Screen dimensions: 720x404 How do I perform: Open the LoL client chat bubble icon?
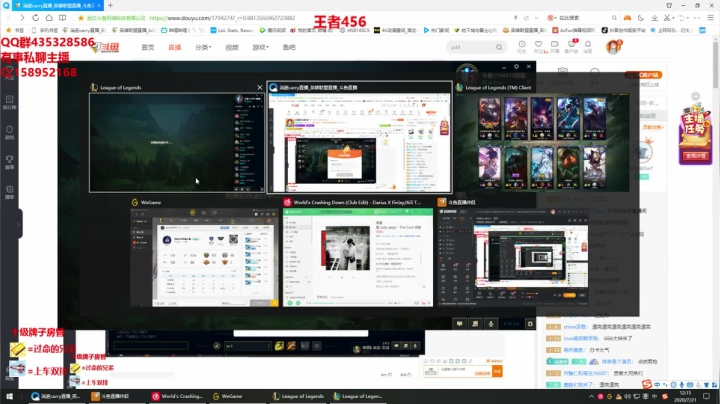(x=459, y=324)
